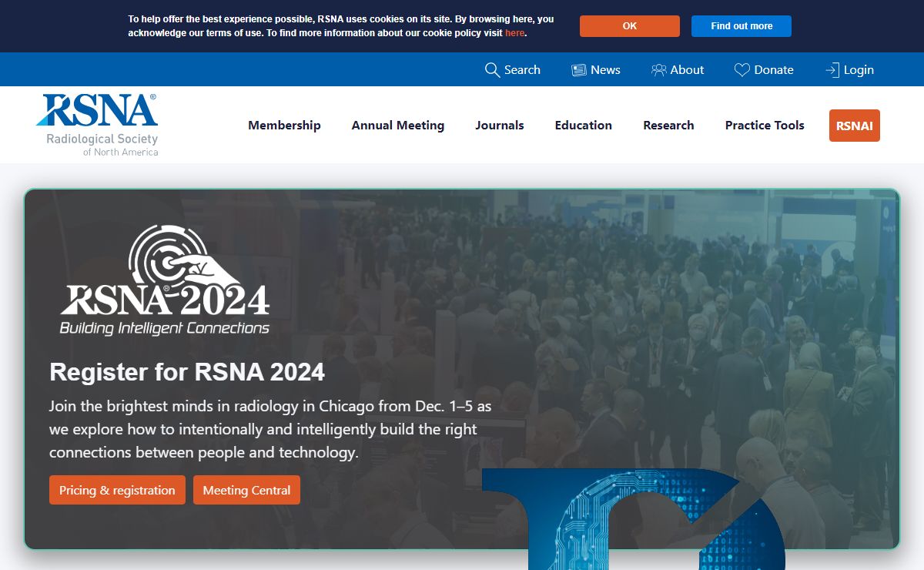Open the Search link text

[522, 70]
